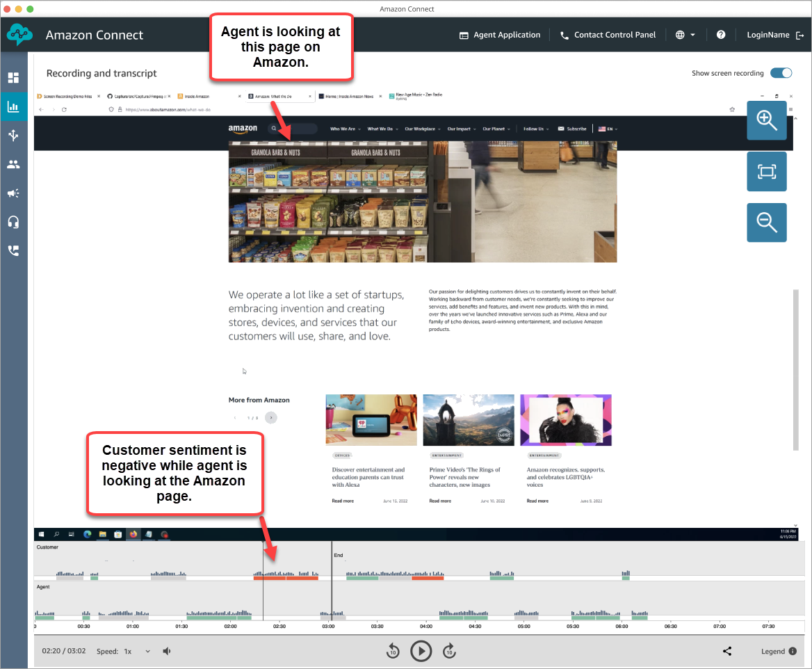The image size is (812, 669).
Task: Click the Help question-mark button
Action: 721,34
